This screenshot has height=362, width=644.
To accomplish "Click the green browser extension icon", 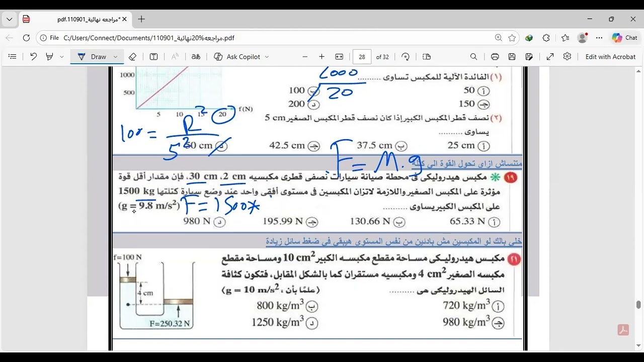I will 529,38.
